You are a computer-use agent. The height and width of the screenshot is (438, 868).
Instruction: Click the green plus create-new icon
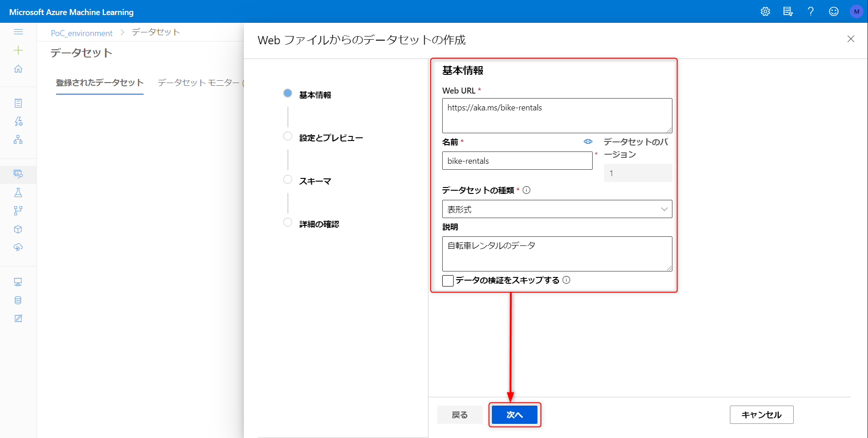pos(18,50)
